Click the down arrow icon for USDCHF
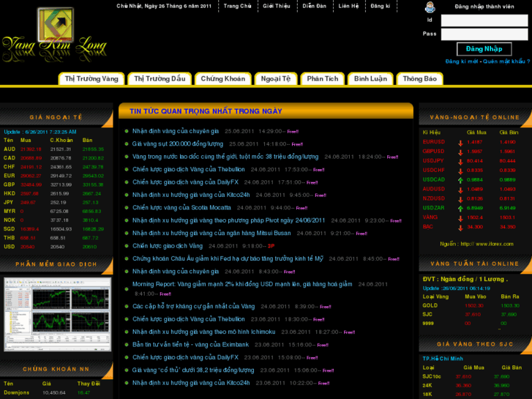 [460, 171]
